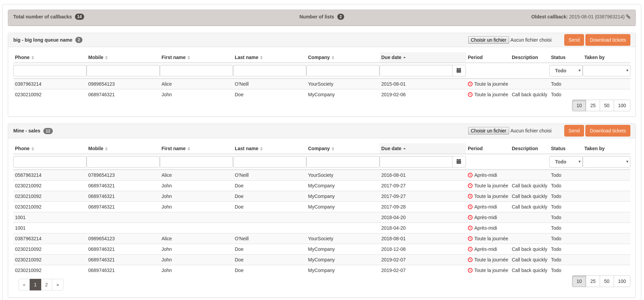
Task: Click the big - big long queue name heading
Action: (43, 40)
